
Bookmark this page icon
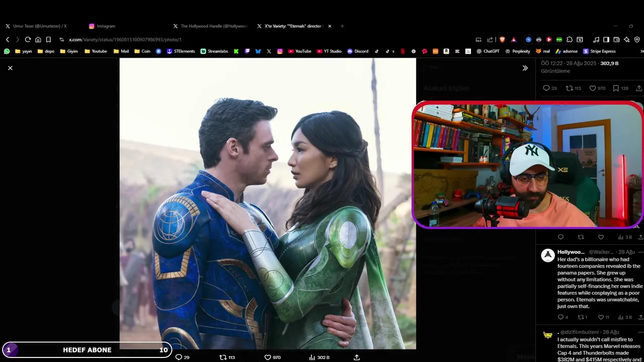coord(48,39)
